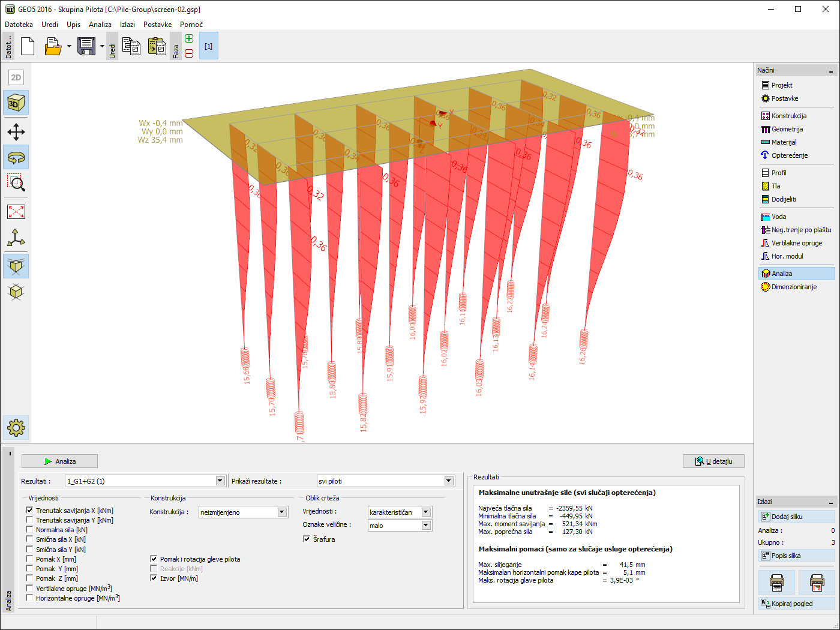Enable Normalna sila [kN] checkbox
The image size is (840, 630).
(x=29, y=530)
